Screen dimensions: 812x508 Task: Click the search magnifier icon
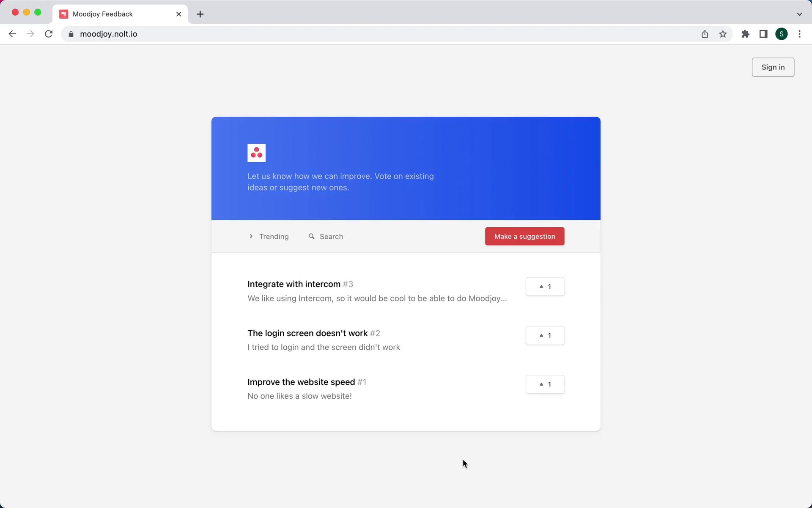coord(311,236)
